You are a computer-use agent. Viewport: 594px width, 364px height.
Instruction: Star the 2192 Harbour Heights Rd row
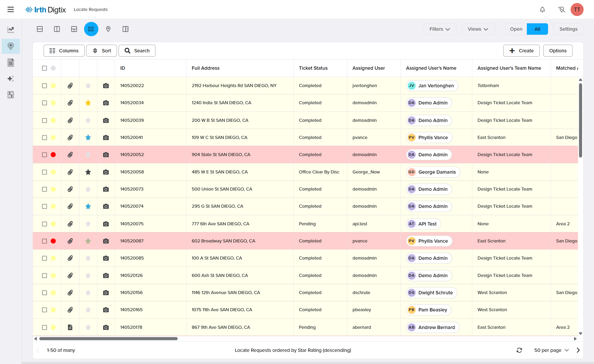pyautogui.click(x=88, y=86)
